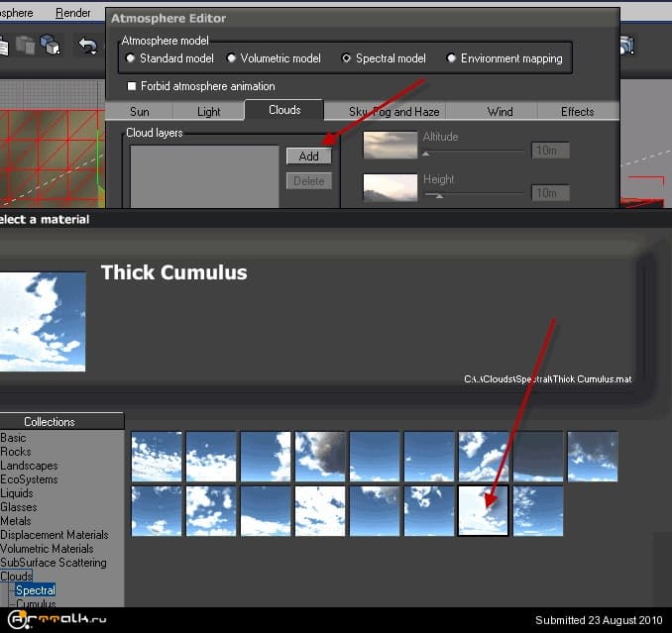Click the empty Cloud layers list box
Screen dimensions: 672x633
[204, 176]
